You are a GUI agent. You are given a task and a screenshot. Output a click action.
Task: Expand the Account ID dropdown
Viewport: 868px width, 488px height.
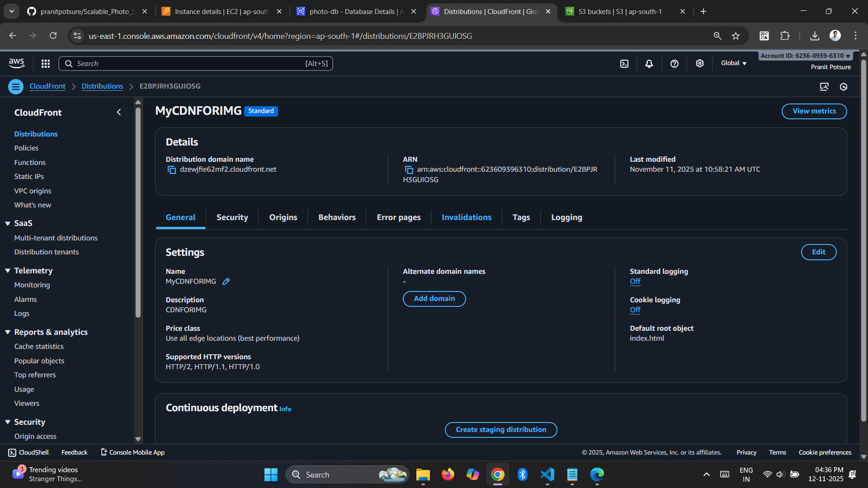point(806,56)
